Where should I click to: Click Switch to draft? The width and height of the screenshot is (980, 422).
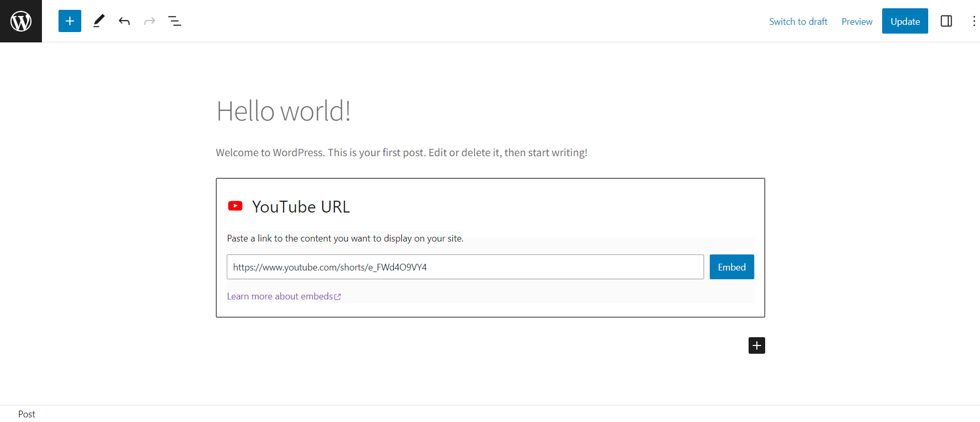pyautogui.click(x=798, y=22)
